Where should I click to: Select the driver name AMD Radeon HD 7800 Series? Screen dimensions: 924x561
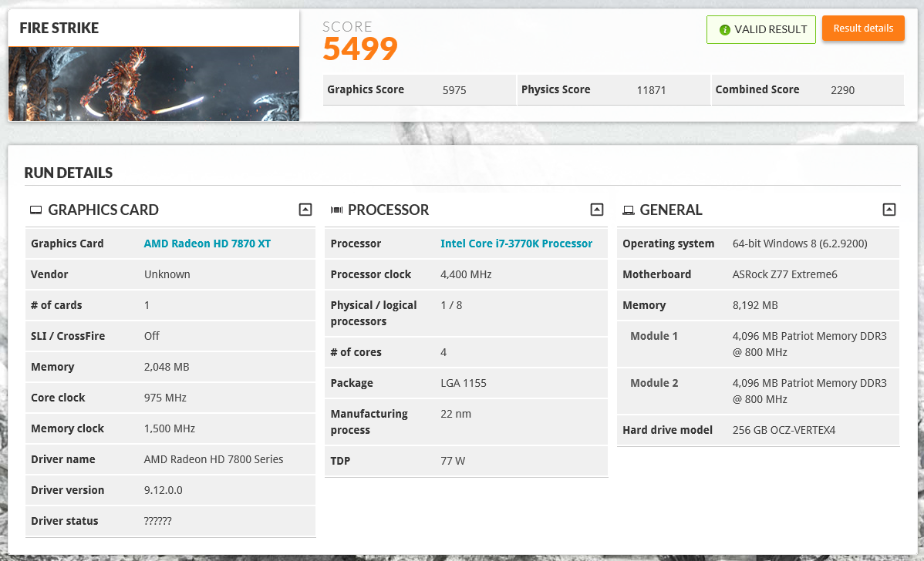pos(214,459)
